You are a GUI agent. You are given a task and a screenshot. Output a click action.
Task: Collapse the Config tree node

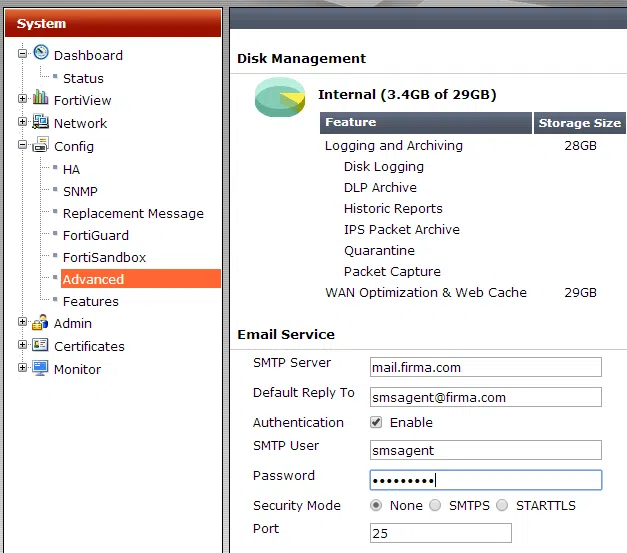pos(23,145)
